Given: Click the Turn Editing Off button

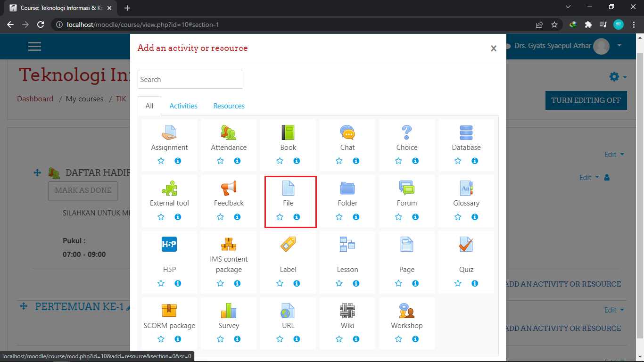Looking at the screenshot, I should pyautogui.click(x=586, y=100).
